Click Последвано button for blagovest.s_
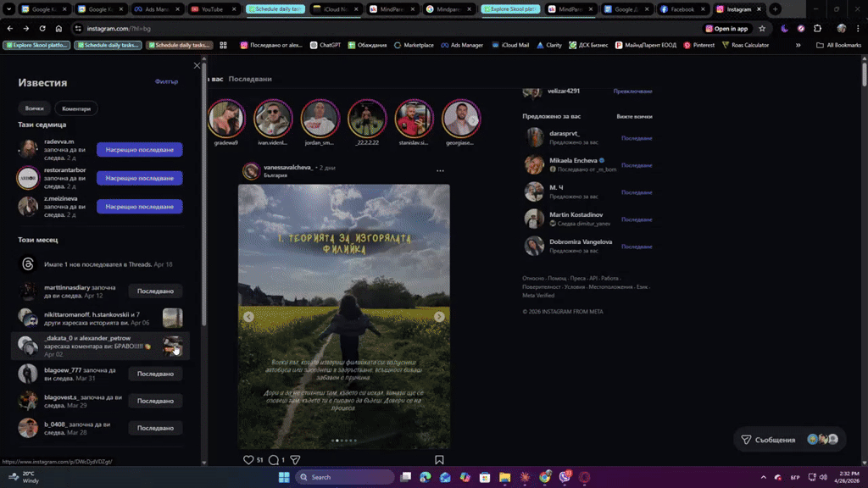This screenshot has width=868, height=488. tap(156, 401)
